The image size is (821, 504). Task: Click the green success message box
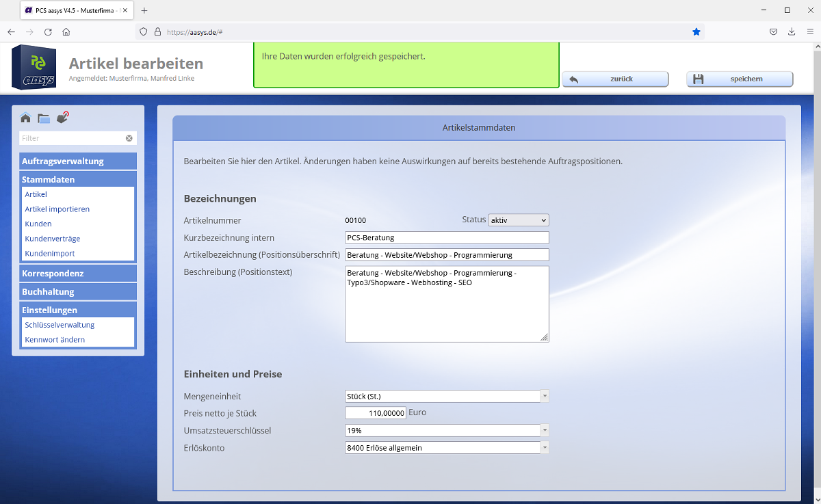[x=406, y=65]
